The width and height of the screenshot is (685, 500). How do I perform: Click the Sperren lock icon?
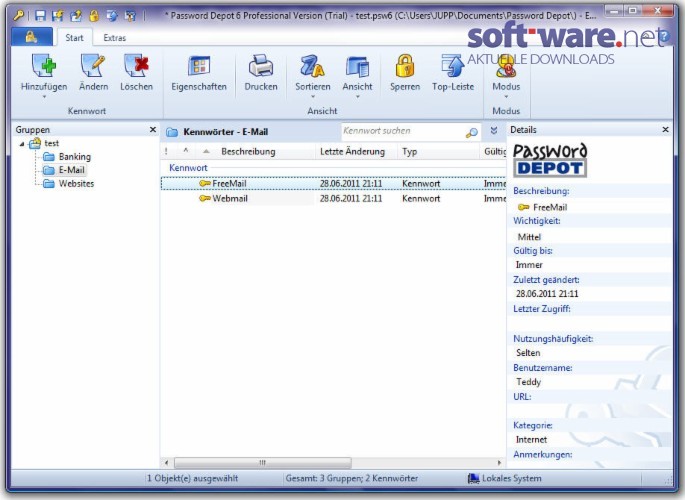(x=405, y=66)
